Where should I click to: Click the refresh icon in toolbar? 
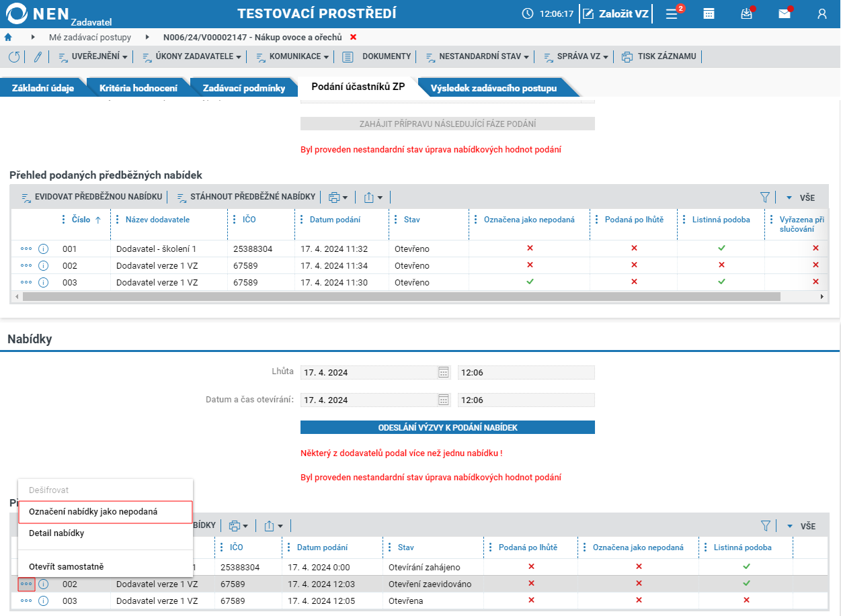click(14, 57)
